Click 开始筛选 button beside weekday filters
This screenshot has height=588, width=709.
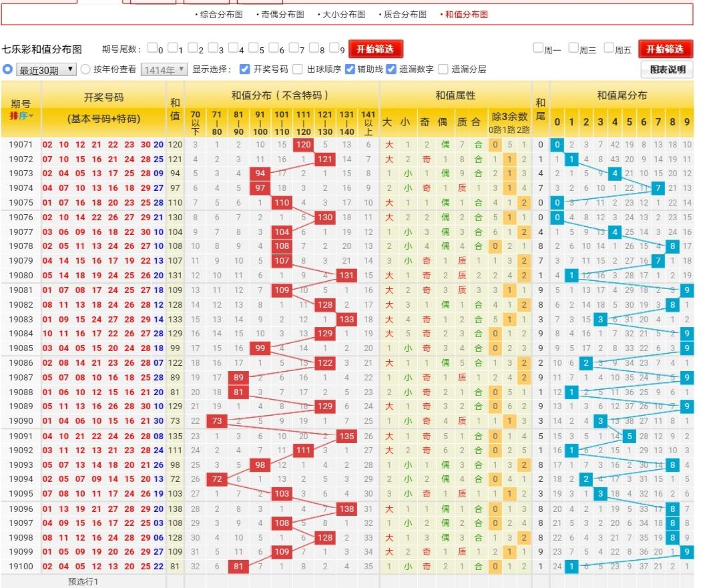665,49
